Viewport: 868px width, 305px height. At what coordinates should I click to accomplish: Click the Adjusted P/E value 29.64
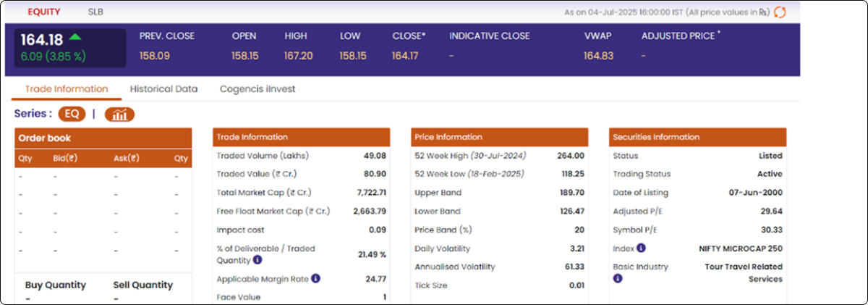click(771, 212)
